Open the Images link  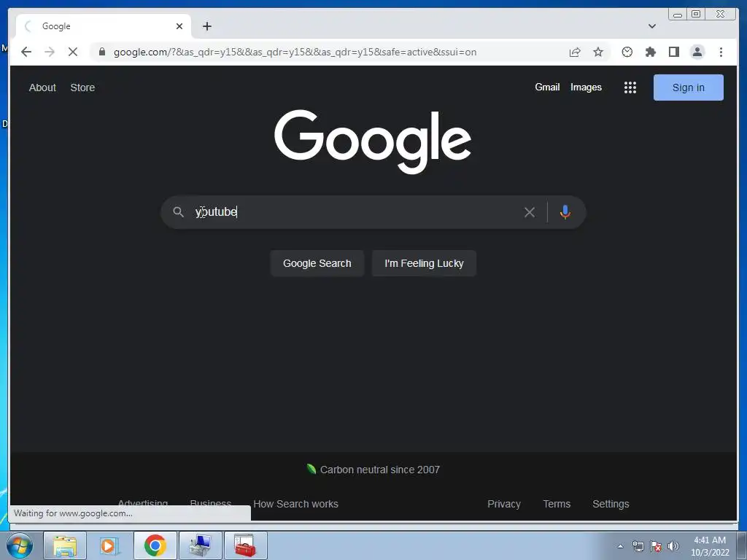click(586, 87)
